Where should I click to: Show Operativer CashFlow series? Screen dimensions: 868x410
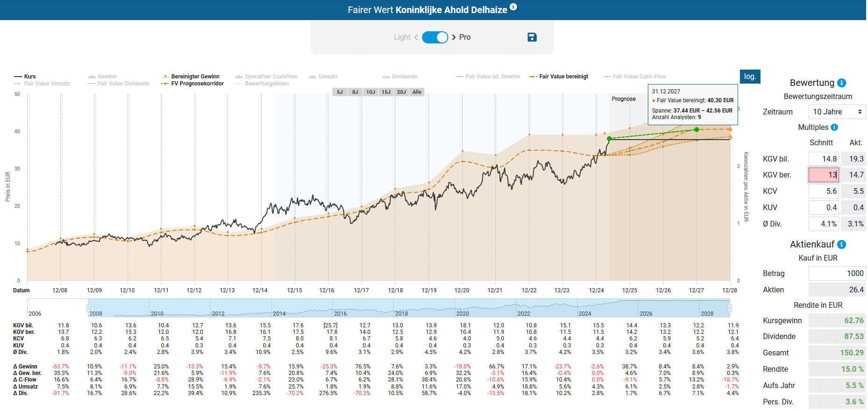tap(266, 77)
